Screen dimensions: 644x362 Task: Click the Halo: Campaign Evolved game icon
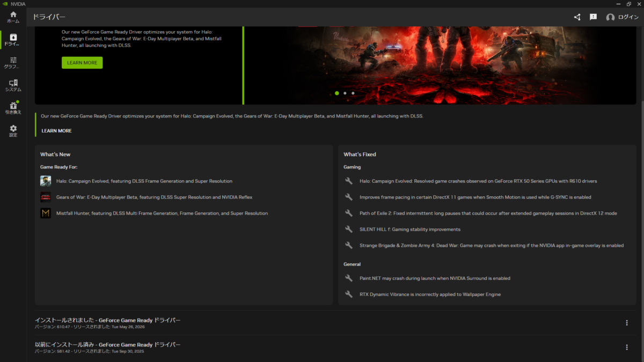click(46, 181)
